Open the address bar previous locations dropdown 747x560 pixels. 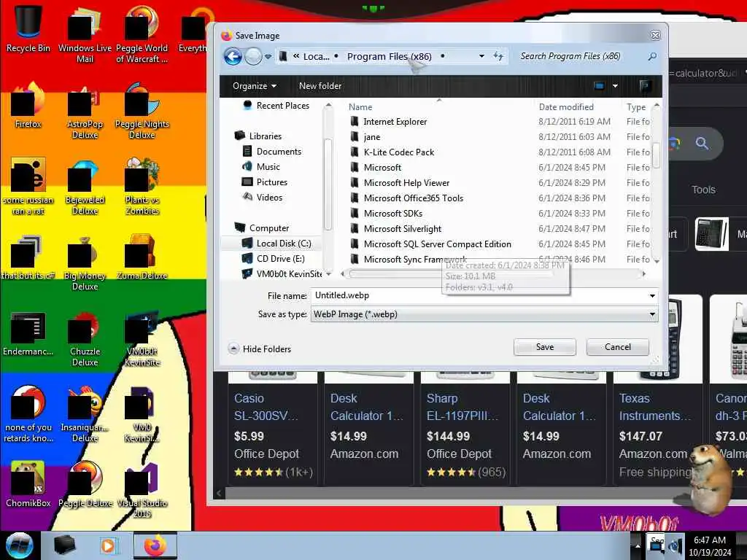click(x=481, y=56)
